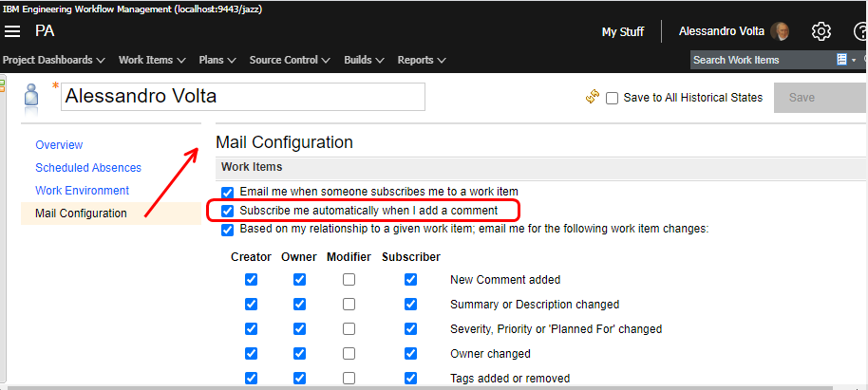Click the refresh arrows icon near Save
The width and height of the screenshot is (868, 390).
593,97
